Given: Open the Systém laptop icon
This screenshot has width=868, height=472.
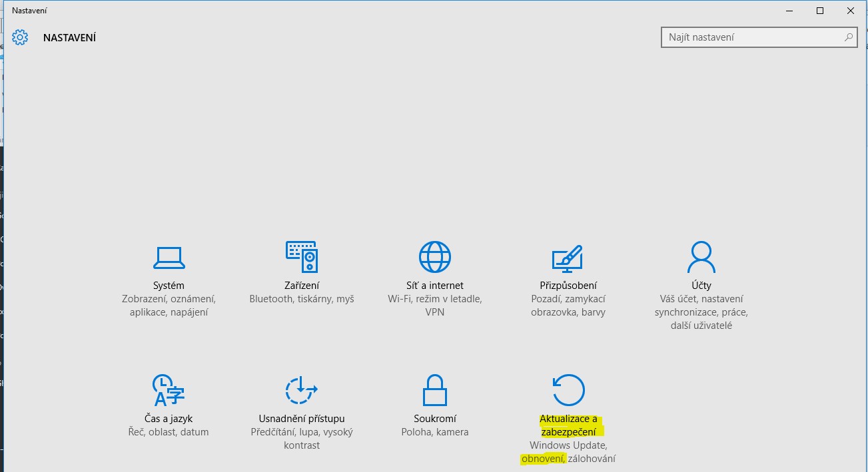Looking at the screenshot, I should point(169,257).
